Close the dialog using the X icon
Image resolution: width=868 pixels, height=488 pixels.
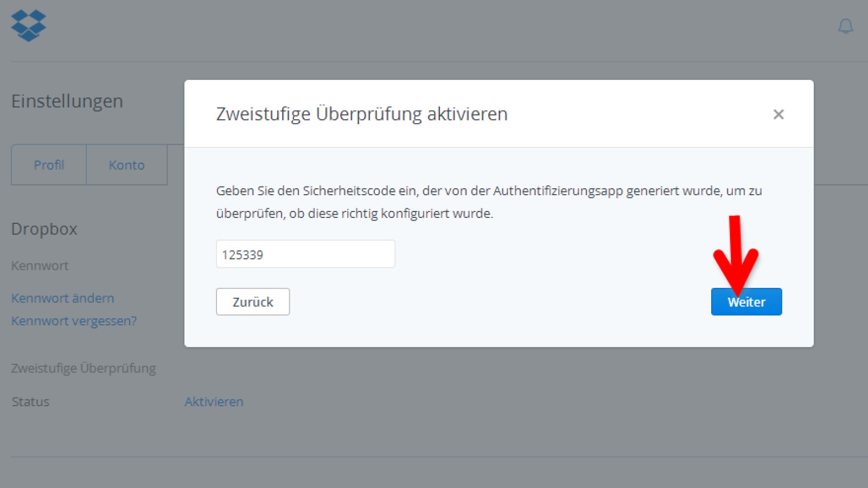click(x=778, y=114)
